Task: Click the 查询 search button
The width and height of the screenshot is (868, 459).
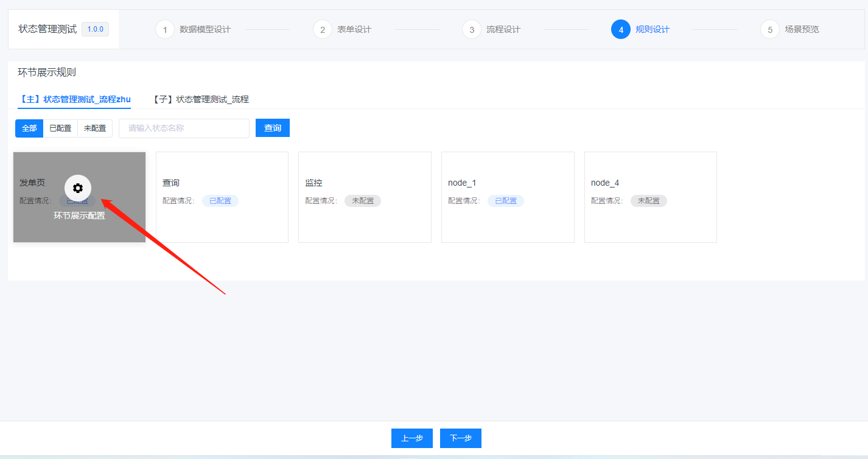Action: 273,128
